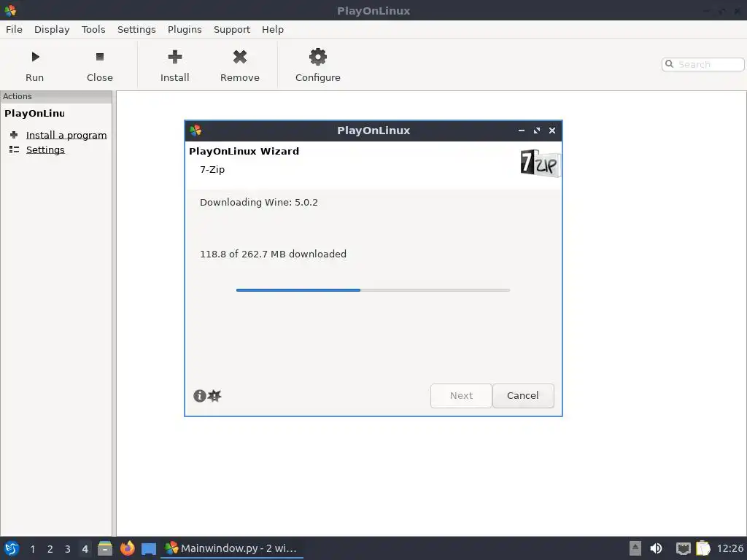
Task: Open the network tray icon
Action: tap(683, 548)
